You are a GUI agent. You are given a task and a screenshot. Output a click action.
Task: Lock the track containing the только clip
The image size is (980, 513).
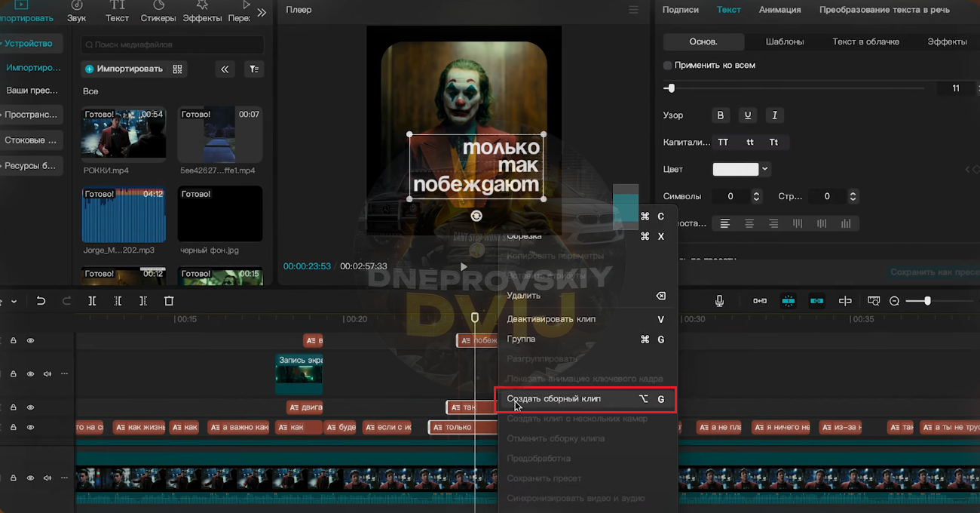click(x=13, y=427)
